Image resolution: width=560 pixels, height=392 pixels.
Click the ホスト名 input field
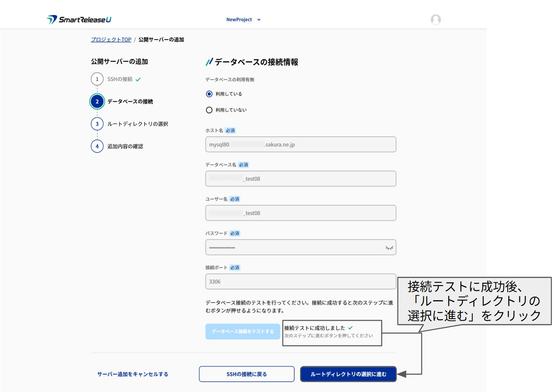coord(301,144)
